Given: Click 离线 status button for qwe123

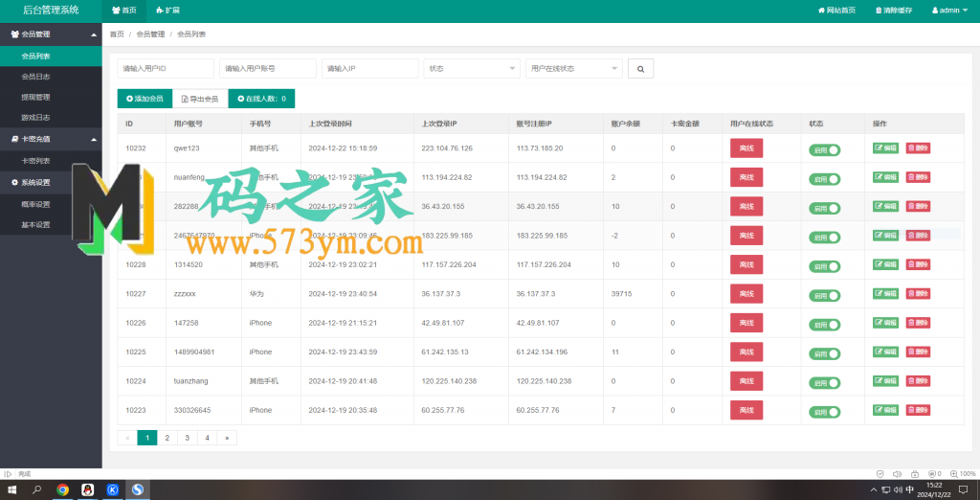Looking at the screenshot, I should click(746, 148).
